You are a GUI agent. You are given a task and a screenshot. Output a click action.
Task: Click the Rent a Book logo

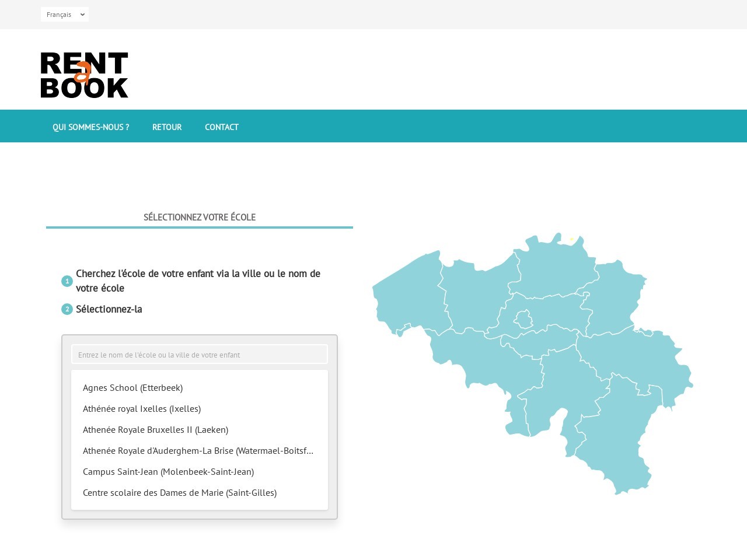pos(85,75)
